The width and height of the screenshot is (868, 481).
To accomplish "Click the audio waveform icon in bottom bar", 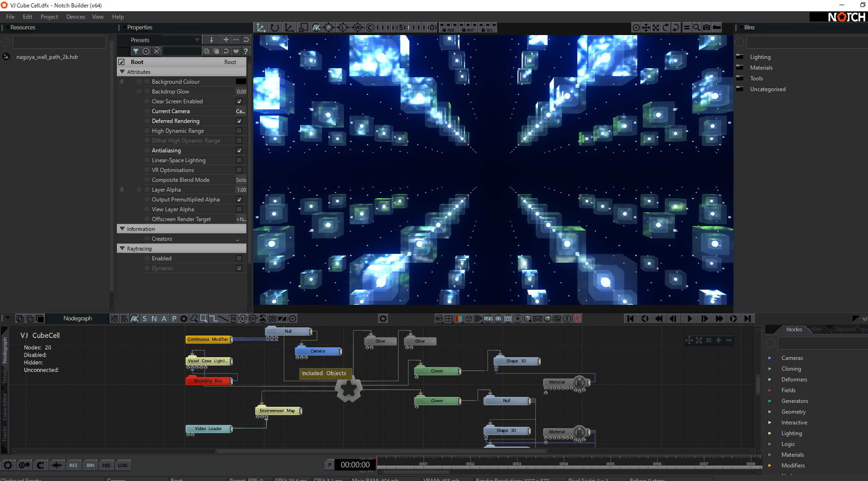I will tap(57, 465).
